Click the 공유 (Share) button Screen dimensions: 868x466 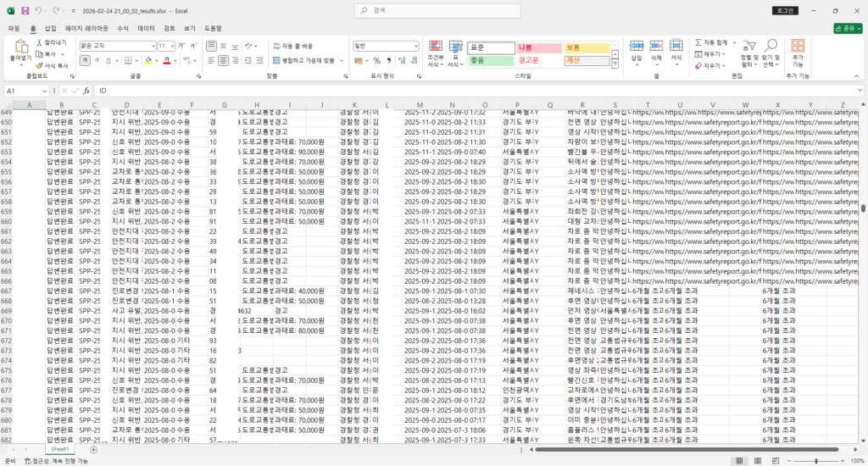click(x=848, y=28)
